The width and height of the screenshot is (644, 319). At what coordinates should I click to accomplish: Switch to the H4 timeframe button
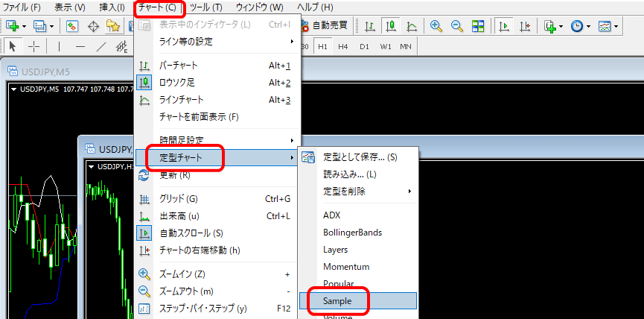point(342,46)
